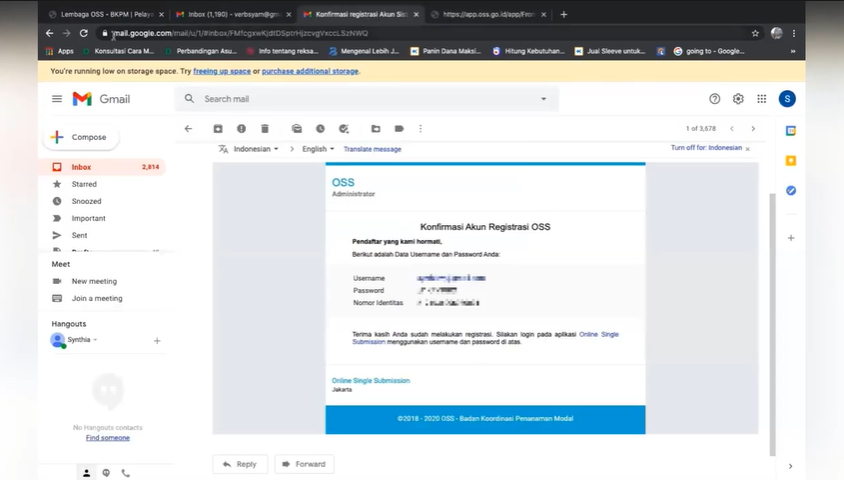Open the Starred folder
This screenshot has height=480, width=844.
tap(102, 184)
